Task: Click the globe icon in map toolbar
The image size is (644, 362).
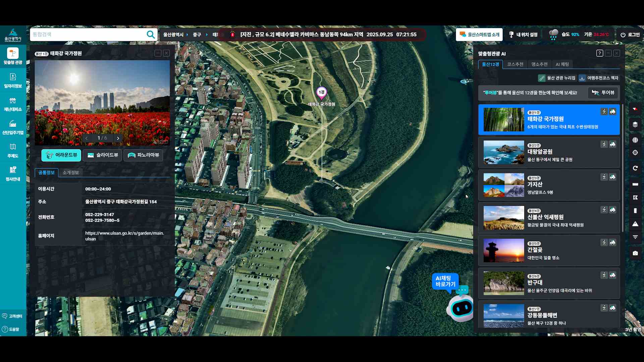Action: click(635, 140)
